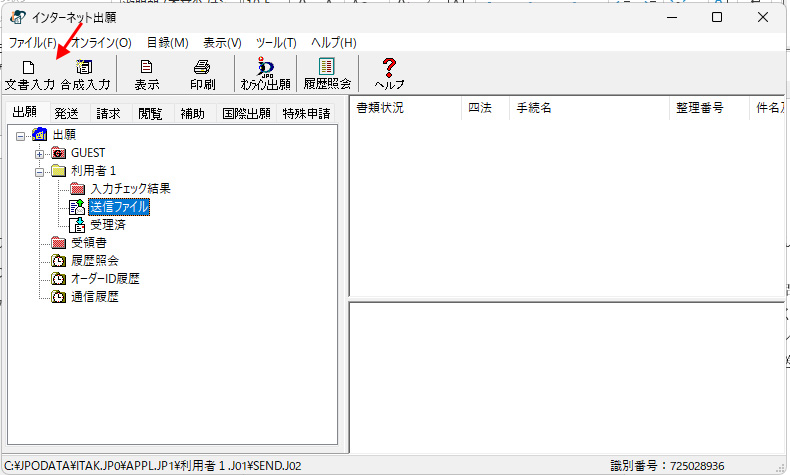Click the 手続名 column header
This screenshot has height=475, width=790.
pos(533,108)
